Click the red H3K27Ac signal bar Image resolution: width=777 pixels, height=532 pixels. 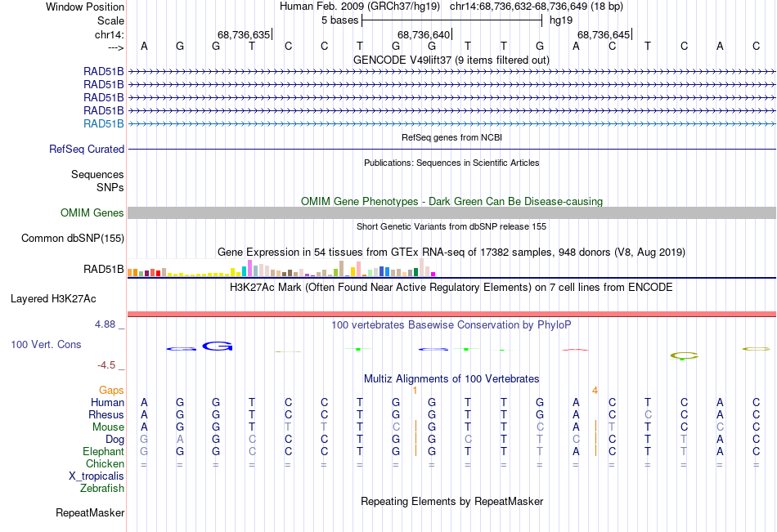tap(451, 314)
